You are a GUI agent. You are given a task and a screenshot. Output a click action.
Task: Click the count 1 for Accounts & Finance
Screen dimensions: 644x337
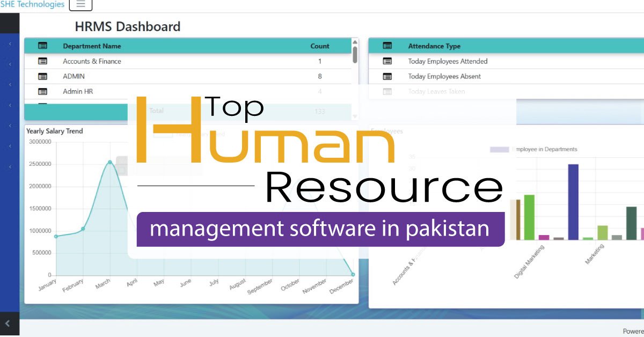coord(320,61)
